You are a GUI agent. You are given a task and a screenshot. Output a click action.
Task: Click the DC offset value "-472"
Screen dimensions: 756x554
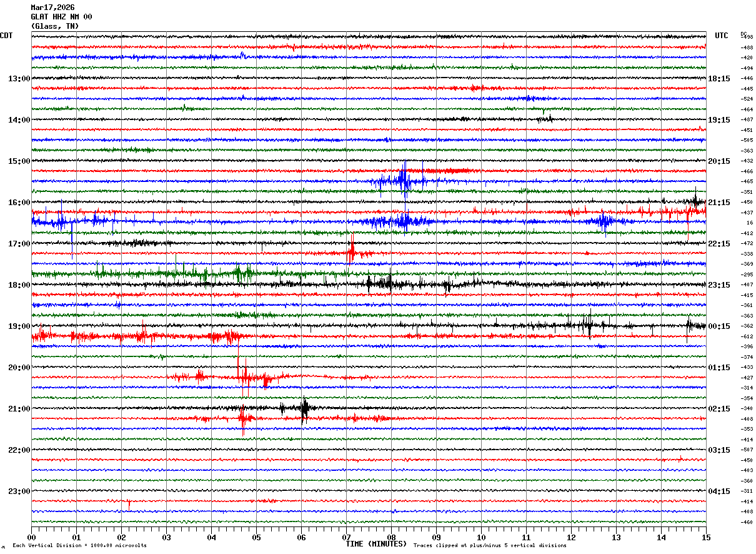click(x=747, y=243)
